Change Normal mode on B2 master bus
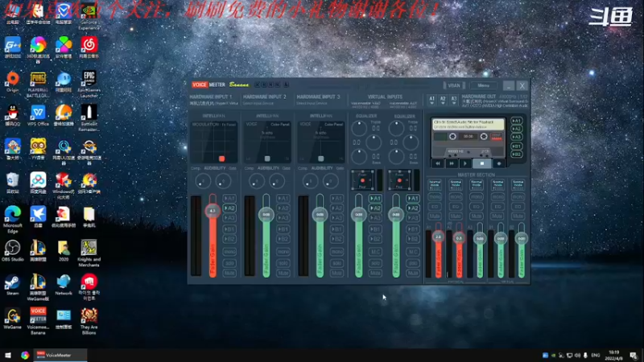 [x=518, y=184]
